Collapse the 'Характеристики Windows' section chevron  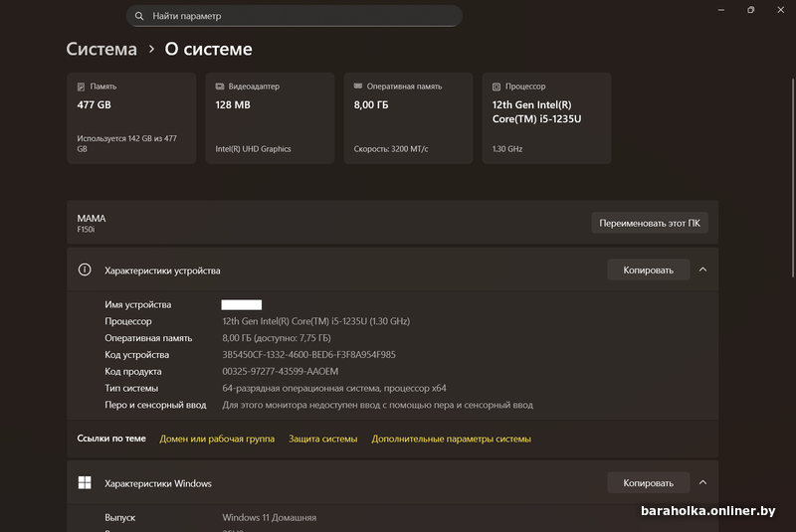click(x=703, y=483)
